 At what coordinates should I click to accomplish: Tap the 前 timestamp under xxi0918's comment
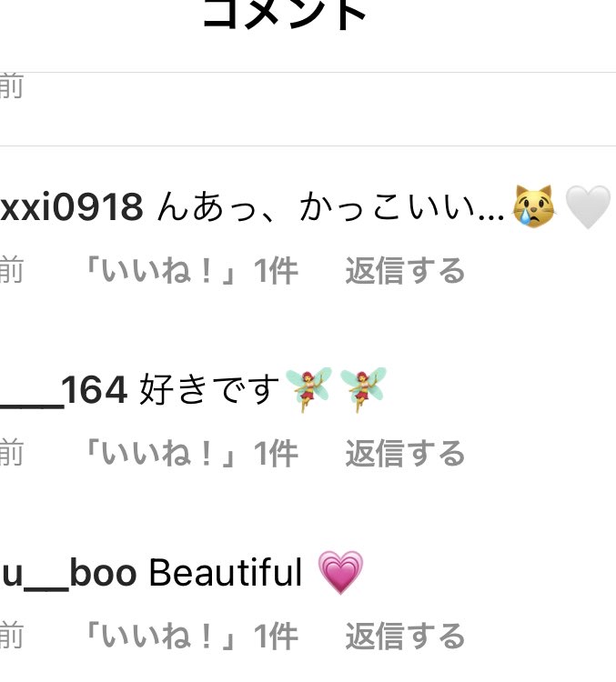click(x=11, y=271)
